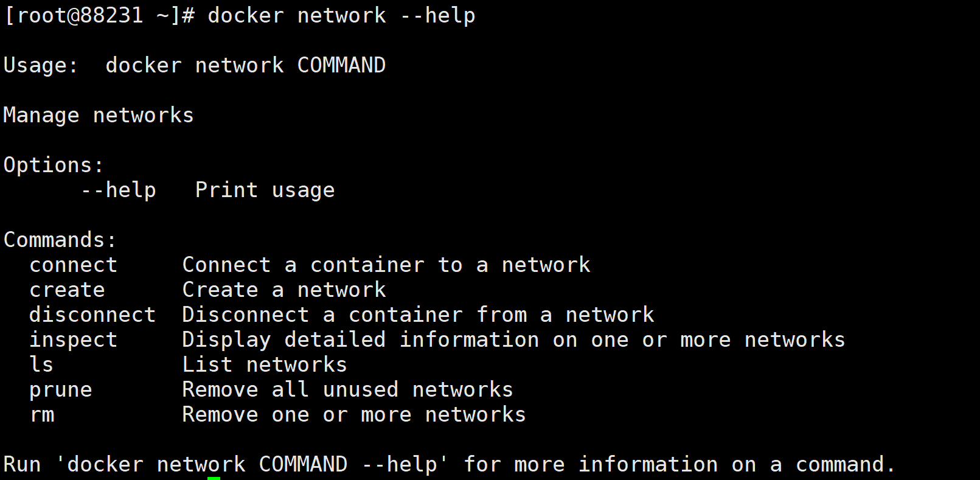980x480 pixels.
Task: Click 'Remove all unused networks' description
Action: click(347, 390)
